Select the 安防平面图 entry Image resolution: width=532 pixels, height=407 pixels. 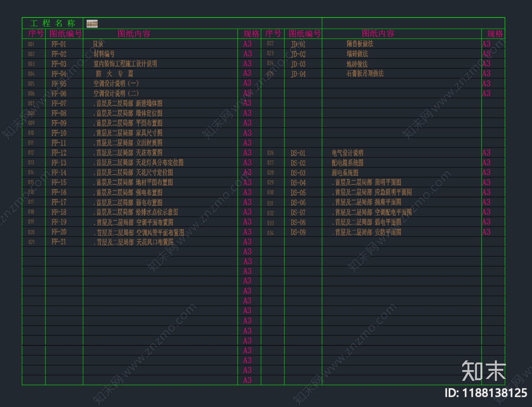(x=367, y=232)
